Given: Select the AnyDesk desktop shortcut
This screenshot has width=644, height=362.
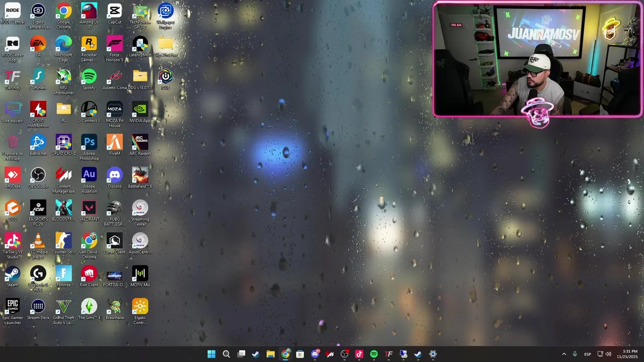Looking at the screenshot, I should (13, 178).
